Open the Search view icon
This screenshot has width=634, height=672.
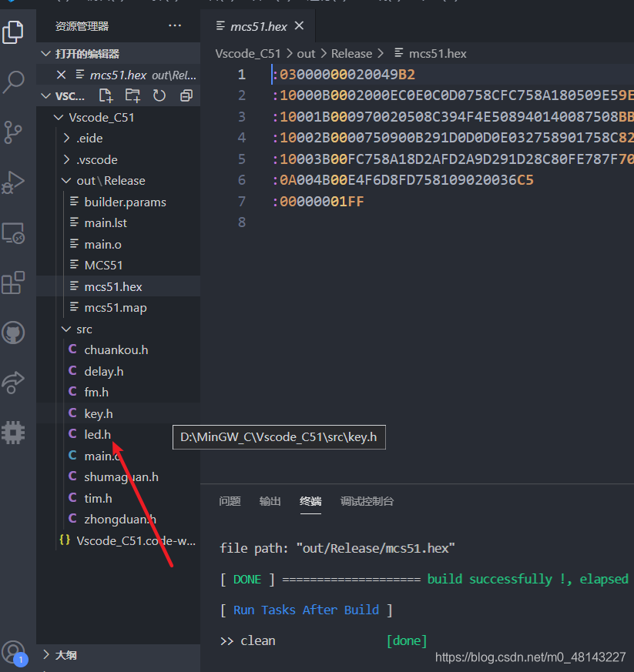[13, 82]
